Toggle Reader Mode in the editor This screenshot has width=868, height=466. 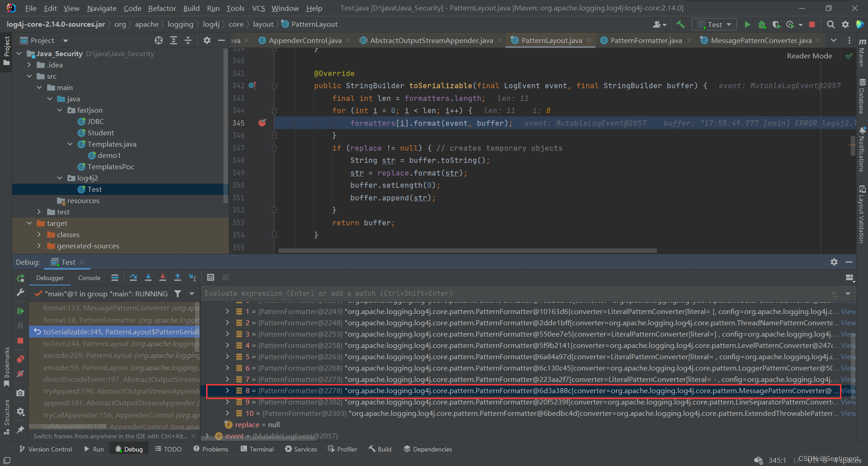[809, 56]
